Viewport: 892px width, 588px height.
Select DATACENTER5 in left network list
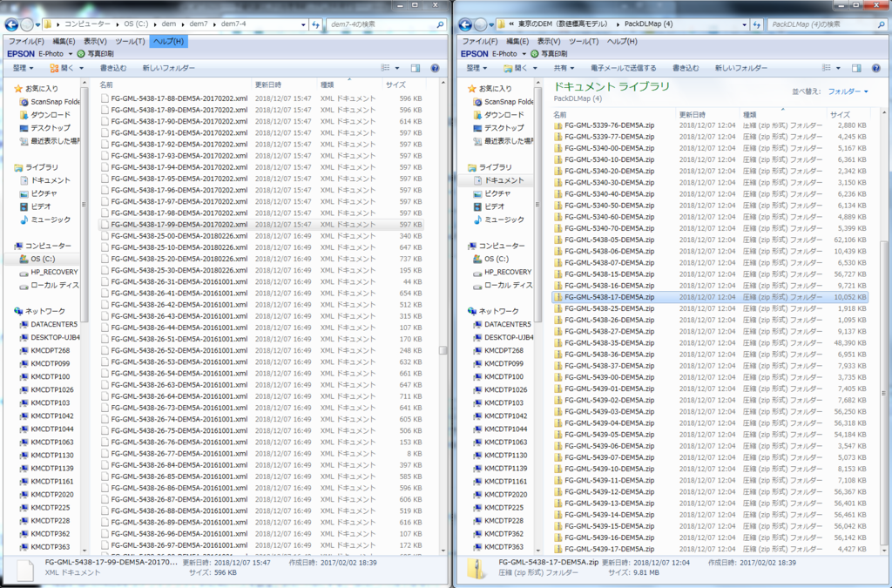pyautogui.click(x=49, y=324)
